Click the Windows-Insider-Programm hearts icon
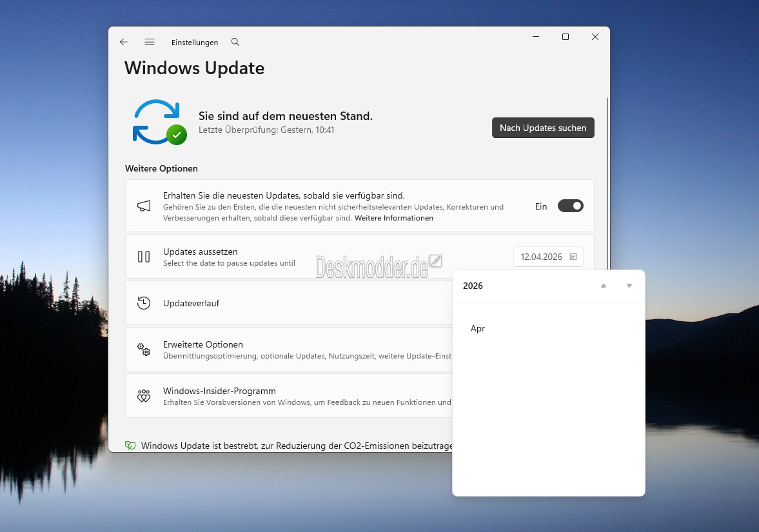 click(x=144, y=396)
